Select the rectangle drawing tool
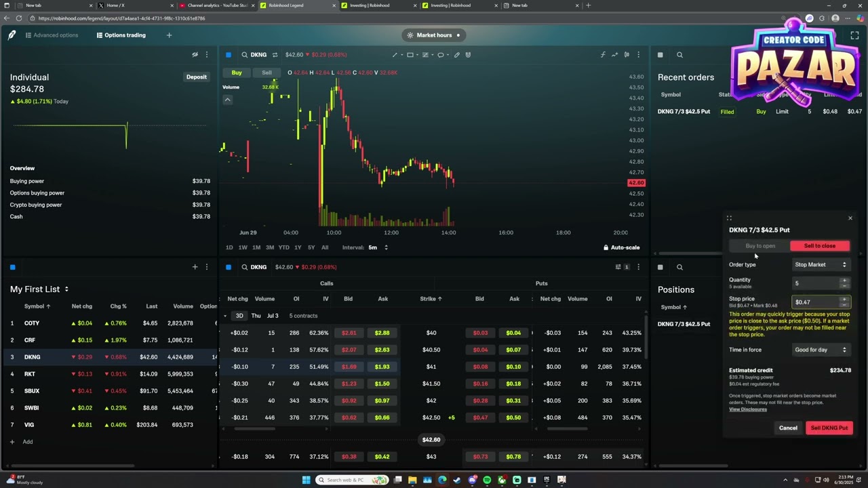 point(410,55)
